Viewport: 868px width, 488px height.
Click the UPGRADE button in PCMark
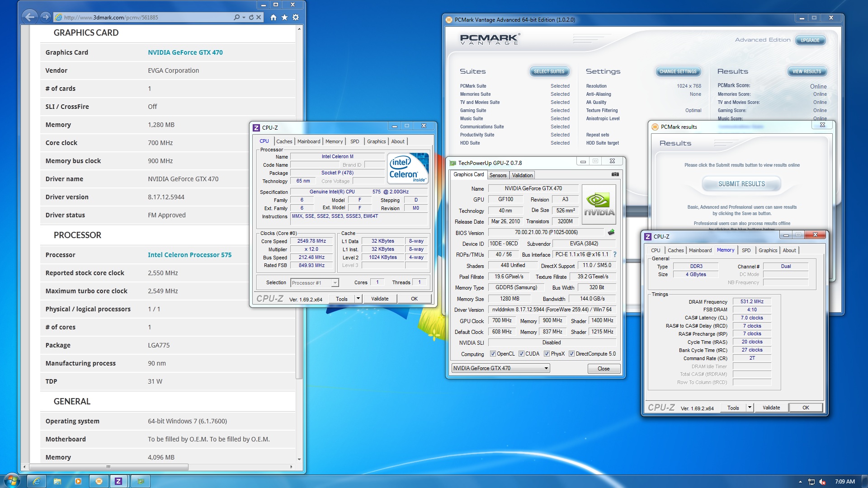pyautogui.click(x=810, y=40)
